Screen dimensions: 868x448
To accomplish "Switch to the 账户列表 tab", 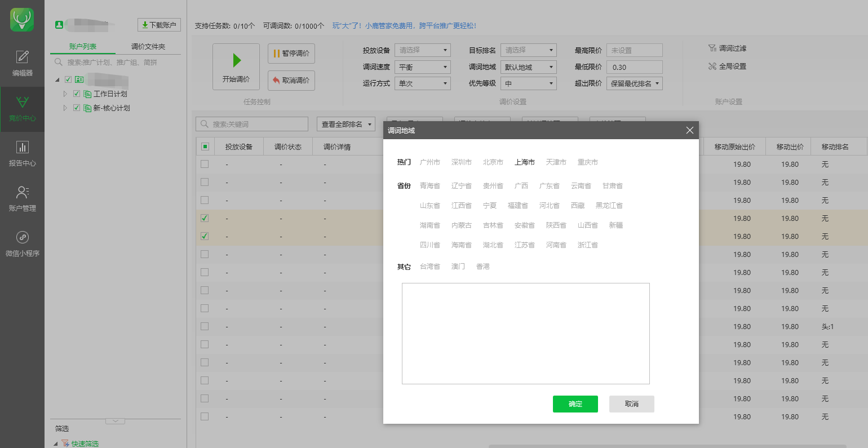I will coord(83,47).
